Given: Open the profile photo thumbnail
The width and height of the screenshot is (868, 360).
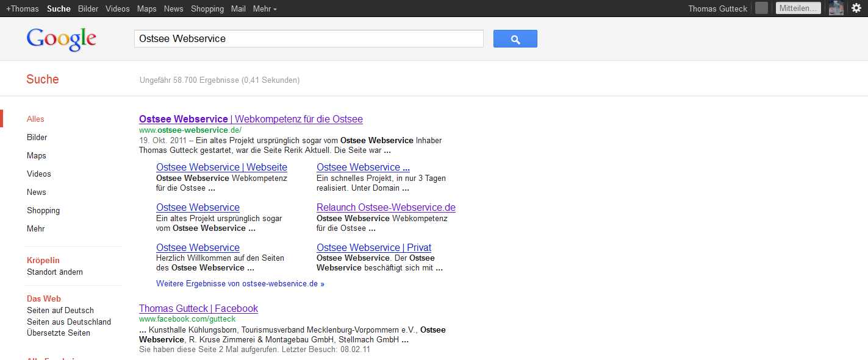Looking at the screenshot, I should pyautogui.click(x=836, y=8).
